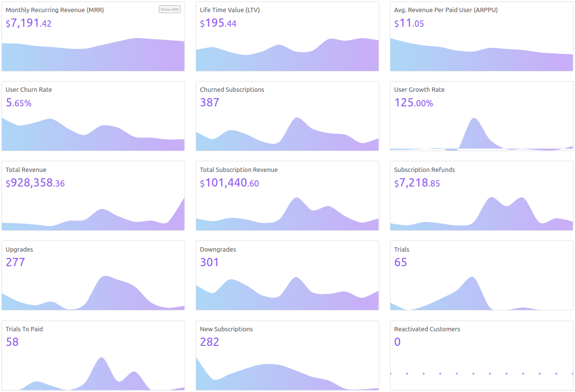Select the User Growth Rate title
Screen dimensions: 575x392
(x=419, y=89)
